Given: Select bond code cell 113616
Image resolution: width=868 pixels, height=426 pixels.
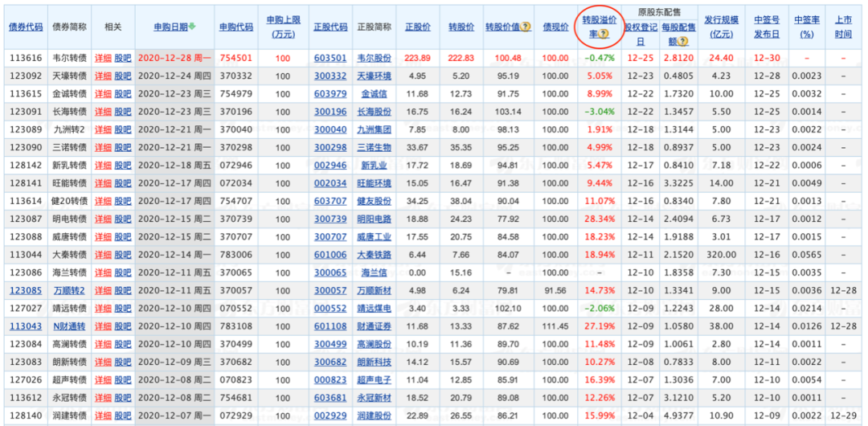Looking at the screenshot, I should (26, 58).
